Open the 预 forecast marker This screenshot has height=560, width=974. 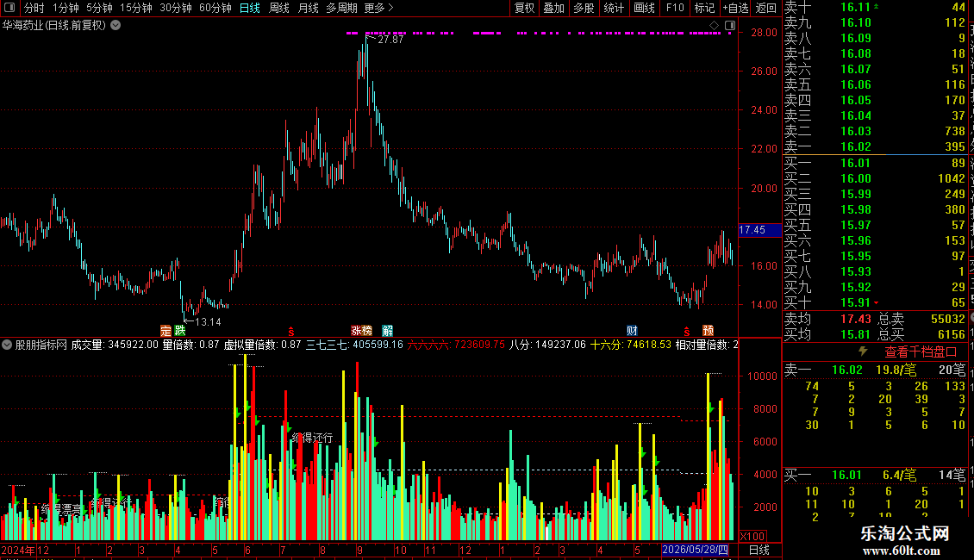pyautogui.click(x=708, y=330)
